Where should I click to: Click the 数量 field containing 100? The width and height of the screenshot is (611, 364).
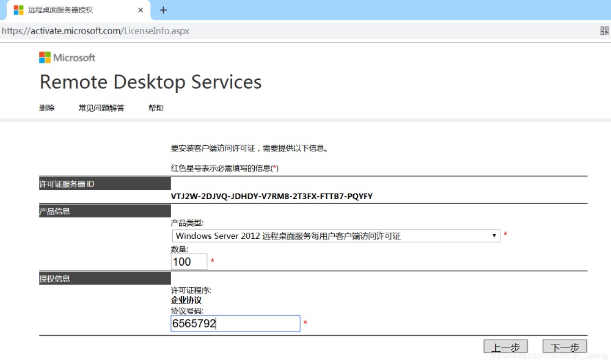189,262
